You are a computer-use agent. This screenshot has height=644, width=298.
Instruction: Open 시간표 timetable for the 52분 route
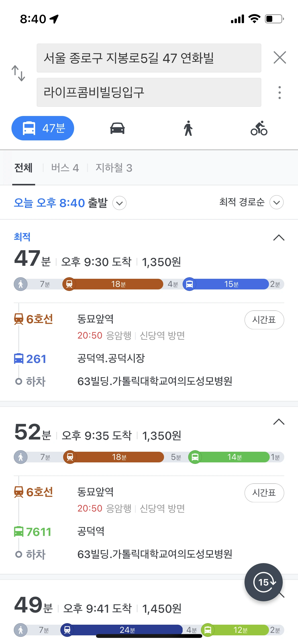click(264, 493)
